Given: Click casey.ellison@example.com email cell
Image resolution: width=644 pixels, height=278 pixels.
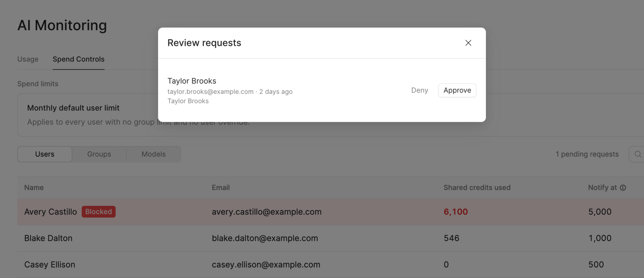Looking at the screenshot, I should (266, 265).
